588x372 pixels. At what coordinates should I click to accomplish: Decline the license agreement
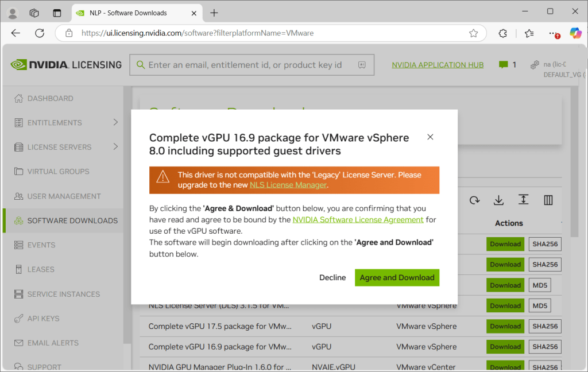click(332, 277)
